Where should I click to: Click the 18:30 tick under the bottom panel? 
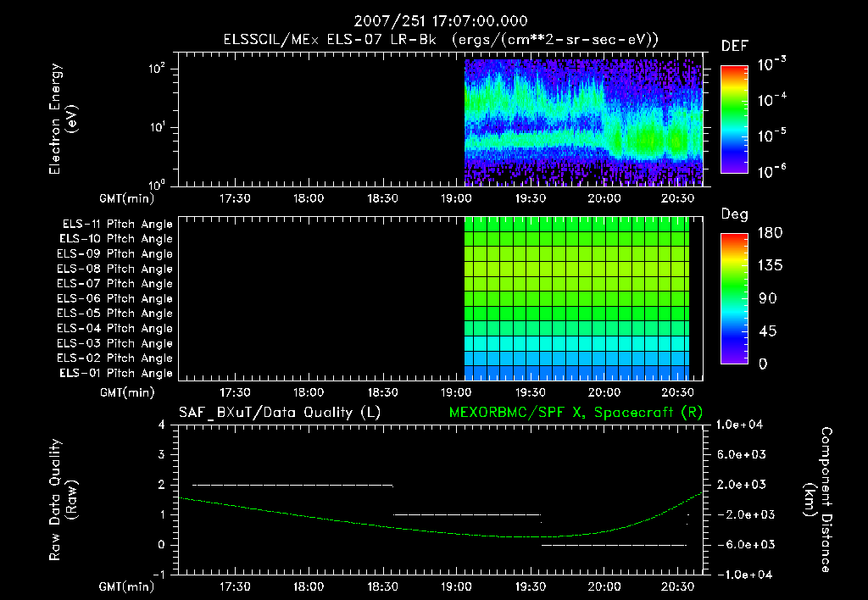click(382, 586)
